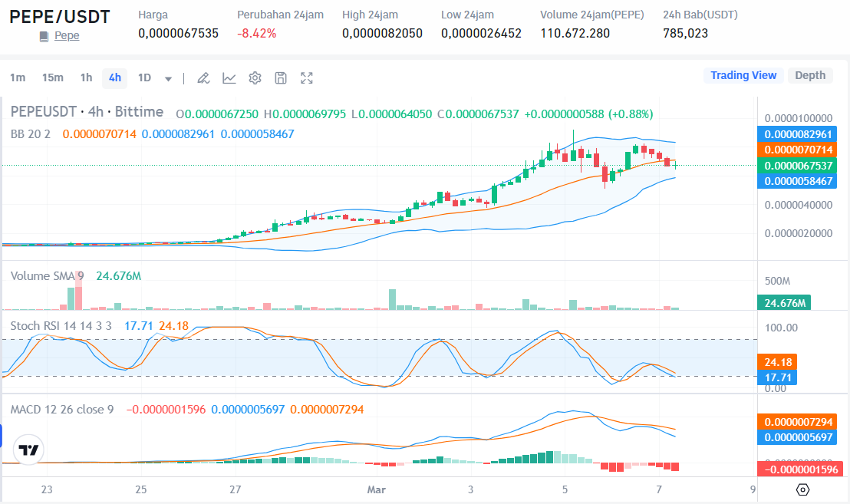Click the 0.0000100000 price axis label
This screenshot has height=504, width=850.
pyautogui.click(x=799, y=118)
